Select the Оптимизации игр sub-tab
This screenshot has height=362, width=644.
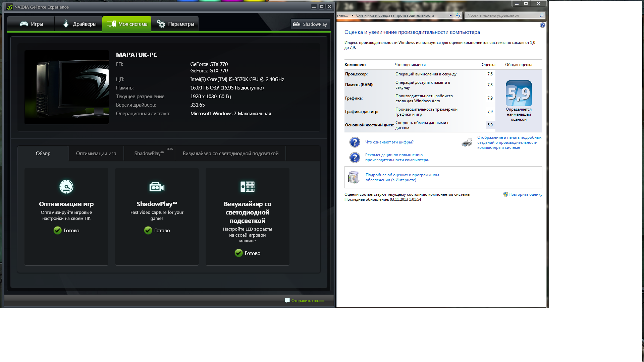96,154
